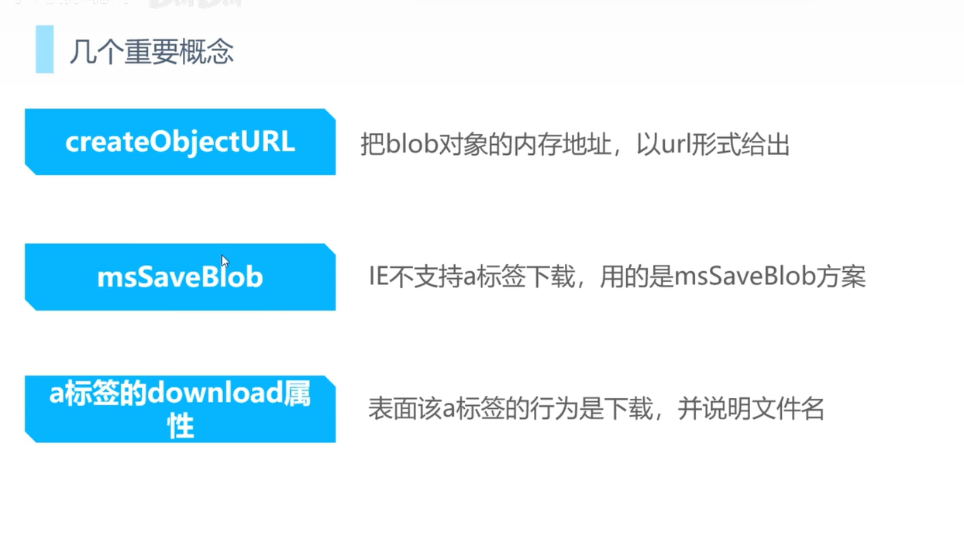Select the msSaveBlob blue label box
This screenshot has width=964, height=560.
tap(180, 277)
